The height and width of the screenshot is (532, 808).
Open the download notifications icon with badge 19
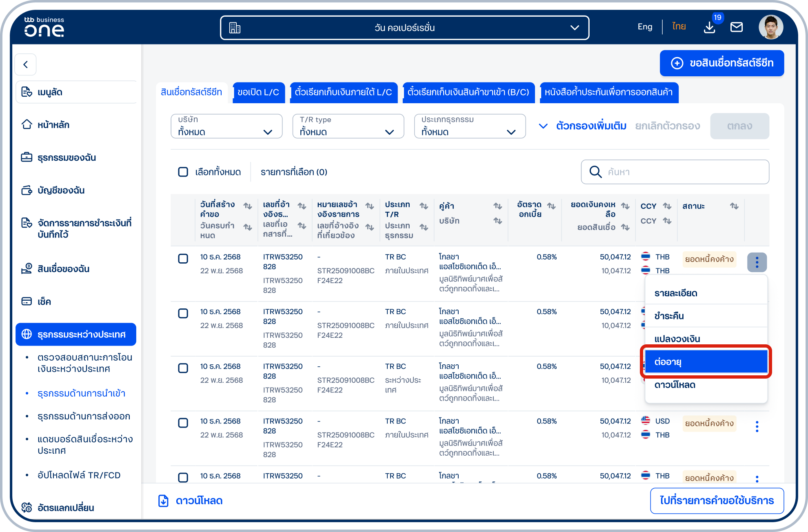click(x=710, y=27)
